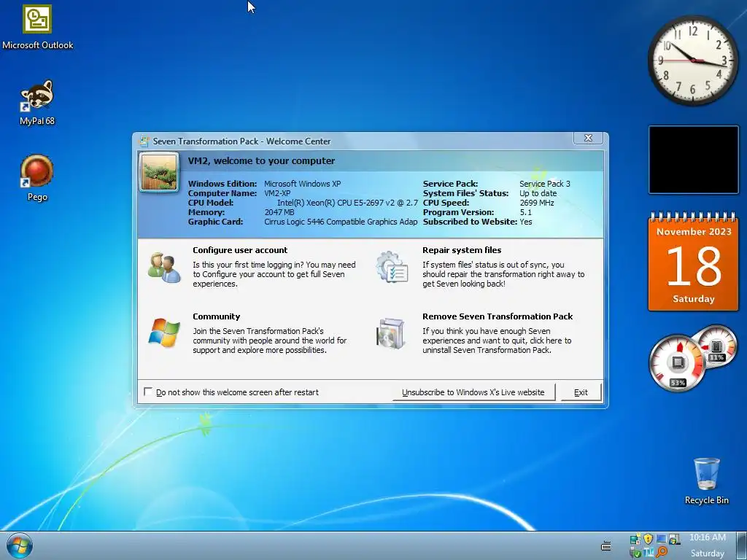Click the user account picture thumbnail
Viewport: 747px width, 560px height.
coord(159,172)
